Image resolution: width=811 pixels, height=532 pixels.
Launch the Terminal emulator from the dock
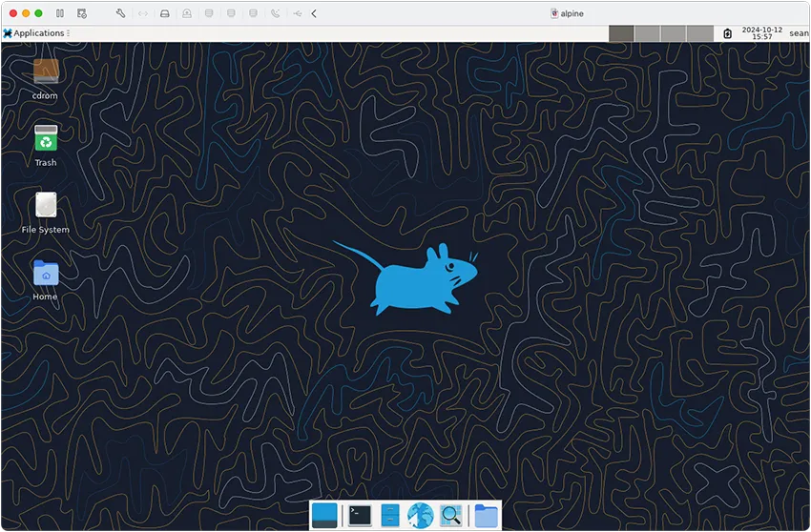(360, 516)
